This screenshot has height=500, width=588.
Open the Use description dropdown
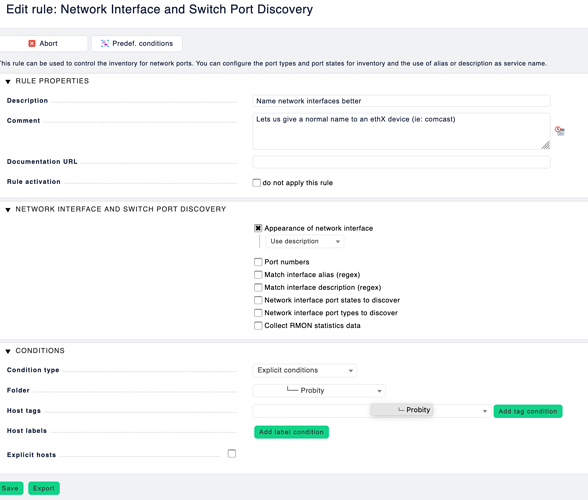304,241
